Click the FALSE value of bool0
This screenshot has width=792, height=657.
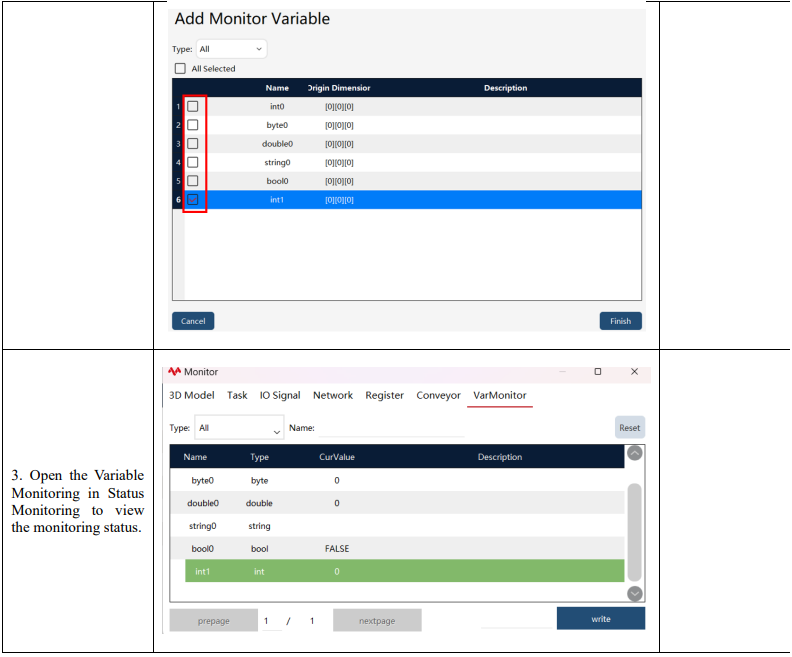(x=337, y=549)
